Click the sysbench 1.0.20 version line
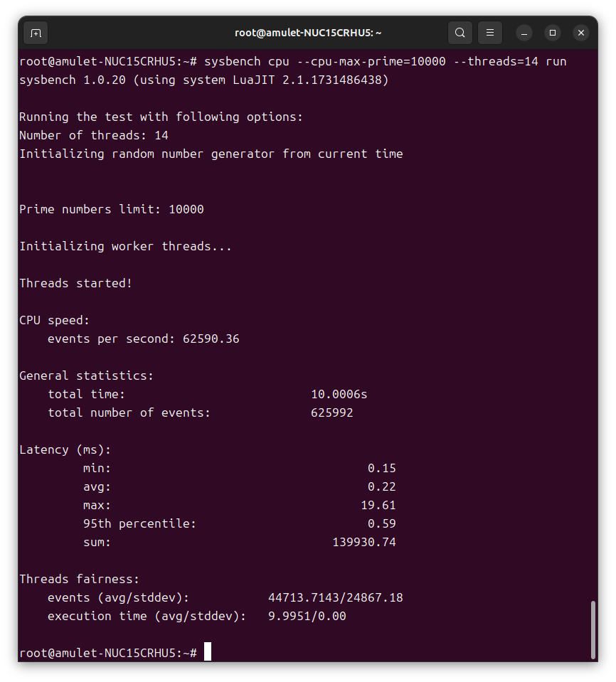616x682 pixels. pos(203,80)
